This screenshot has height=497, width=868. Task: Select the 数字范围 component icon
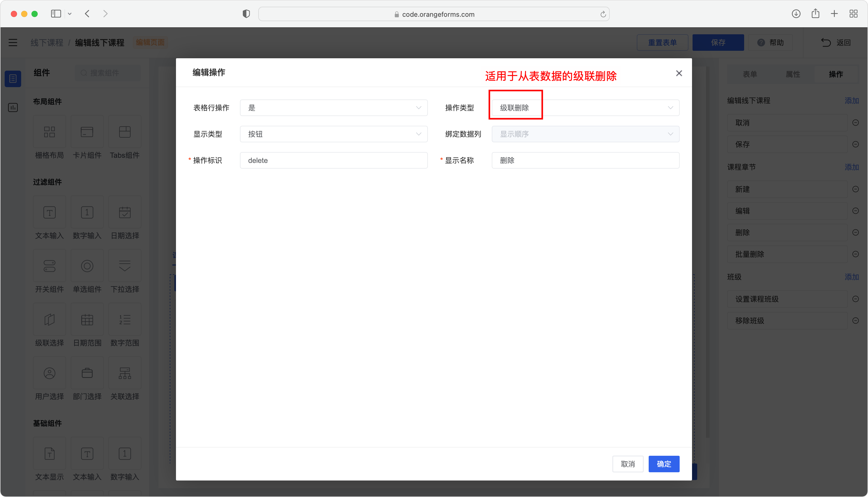click(125, 319)
